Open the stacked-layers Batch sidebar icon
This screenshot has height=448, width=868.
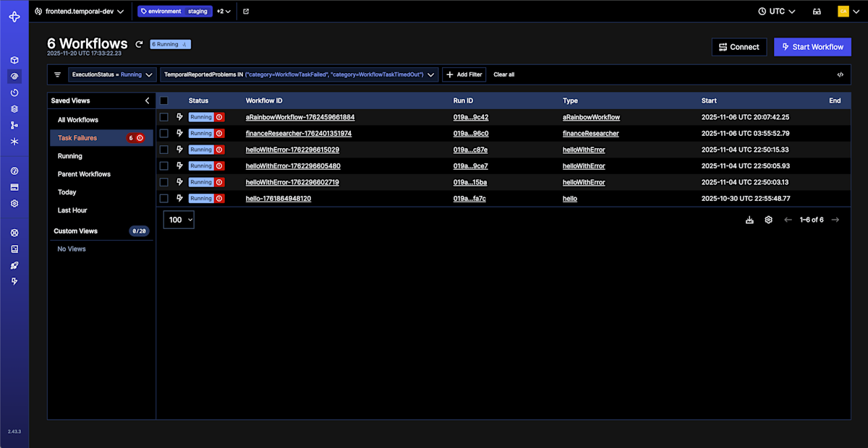click(14, 109)
